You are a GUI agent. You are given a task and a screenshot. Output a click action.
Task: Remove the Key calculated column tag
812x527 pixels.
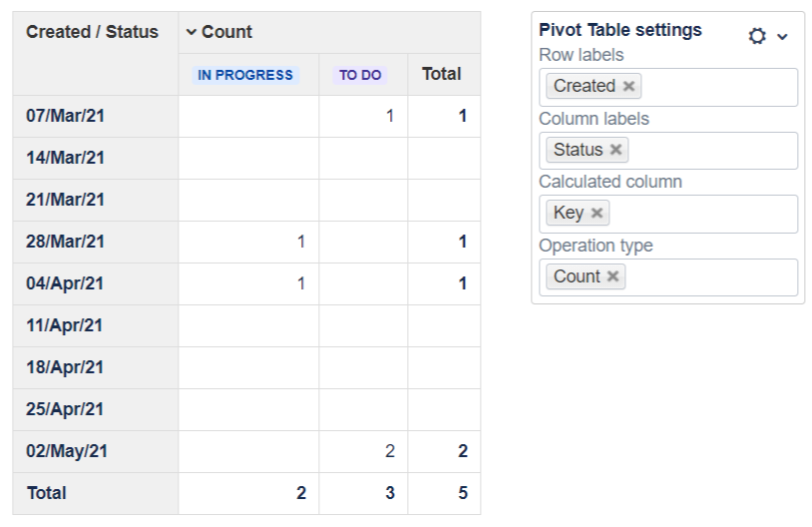point(597,214)
